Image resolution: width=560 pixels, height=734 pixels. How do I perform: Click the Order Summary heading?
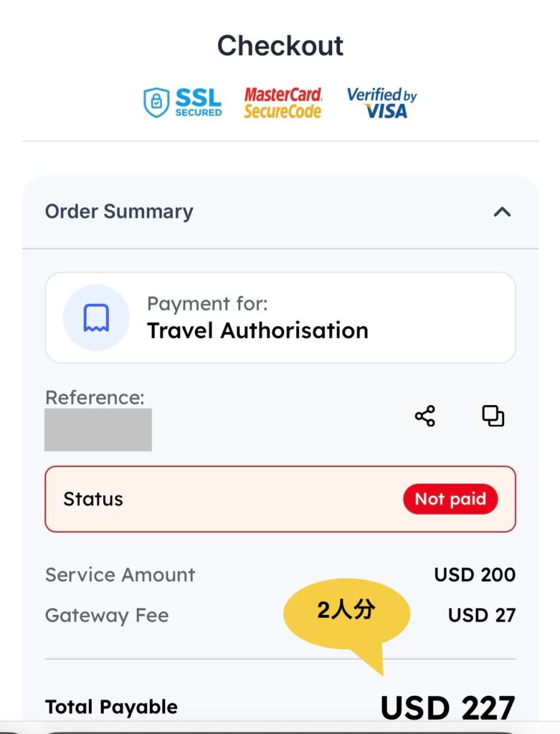(119, 211)
